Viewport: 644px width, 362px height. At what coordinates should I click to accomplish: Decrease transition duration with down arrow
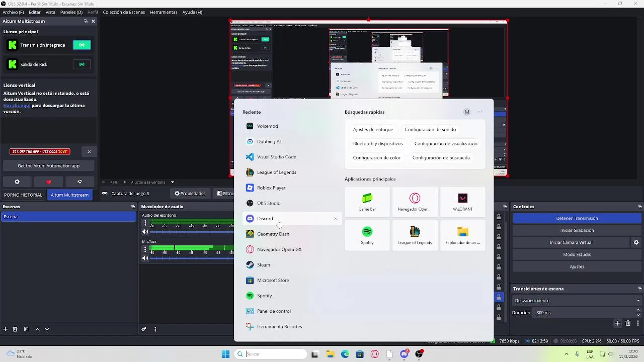pyautogui.click(x=638, y=315)
